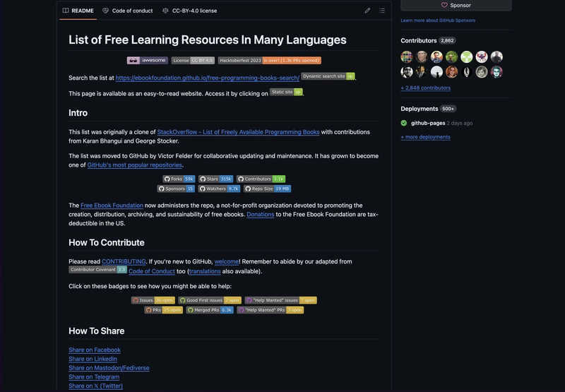
Task: Click the PRs 15 open badge
Action: (x=164, y=310)
